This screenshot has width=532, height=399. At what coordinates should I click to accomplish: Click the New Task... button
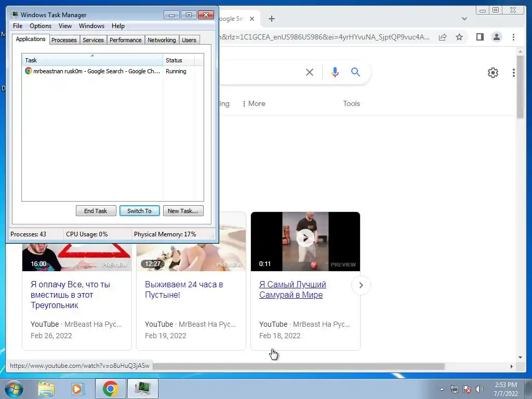click(183, 211)
